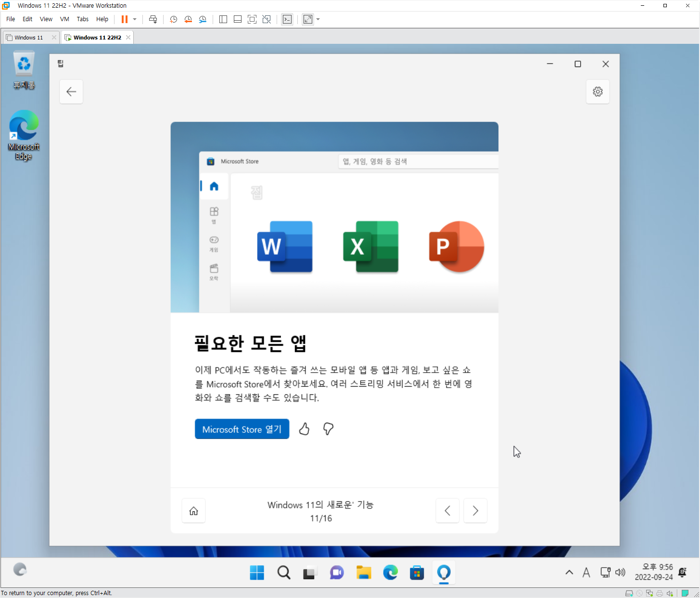Click the VMware message log status icon
Viewport: 700px width, 598px height.
point(685,593)
